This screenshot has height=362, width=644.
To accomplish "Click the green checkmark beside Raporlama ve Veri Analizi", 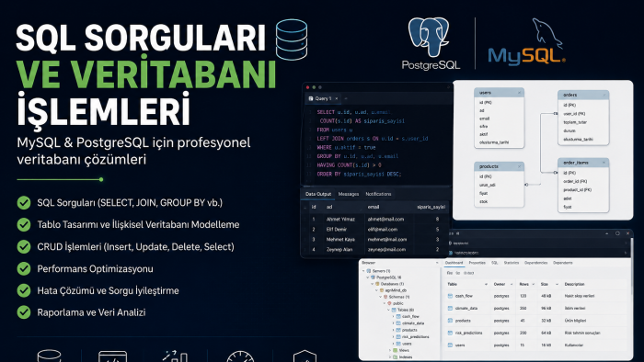I will pos(24,312).
